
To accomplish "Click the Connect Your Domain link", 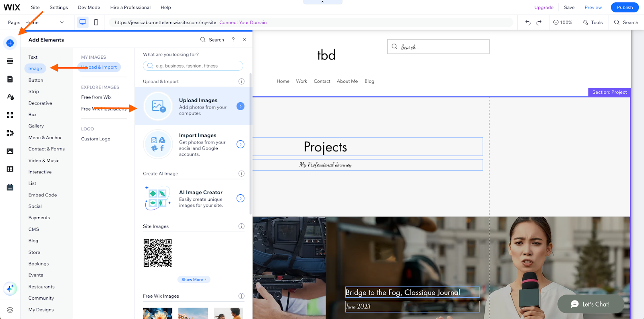I will [243, 23].
